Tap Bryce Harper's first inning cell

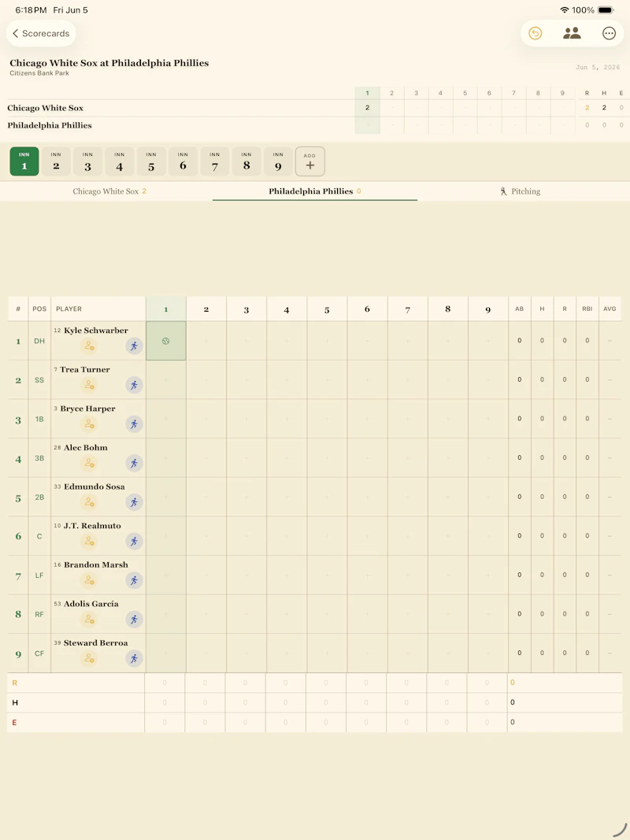166,419
